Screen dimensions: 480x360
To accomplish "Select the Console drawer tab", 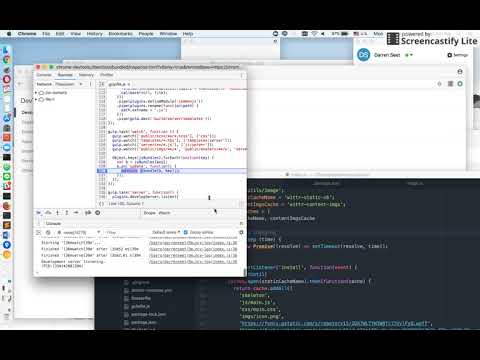I will (53, 223).
